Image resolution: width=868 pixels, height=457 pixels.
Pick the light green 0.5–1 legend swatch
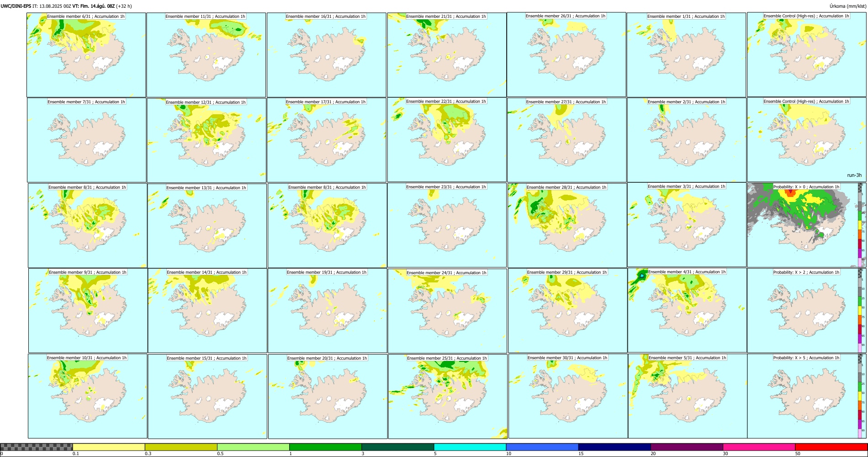coord(253,447)
